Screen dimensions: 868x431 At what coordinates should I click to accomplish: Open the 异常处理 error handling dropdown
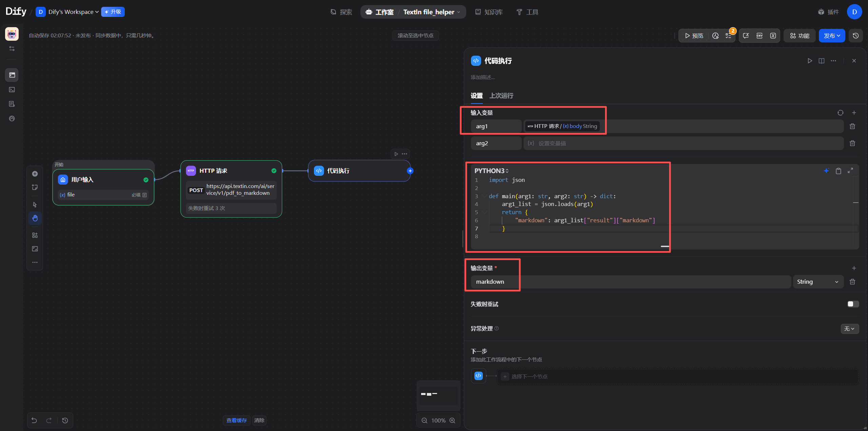pos(849,329)
